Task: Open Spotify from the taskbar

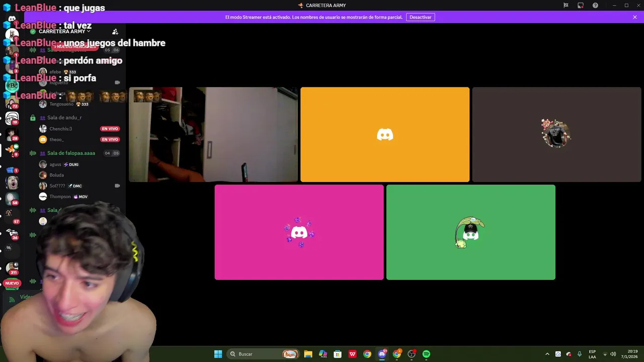Action: click(426, 354)
